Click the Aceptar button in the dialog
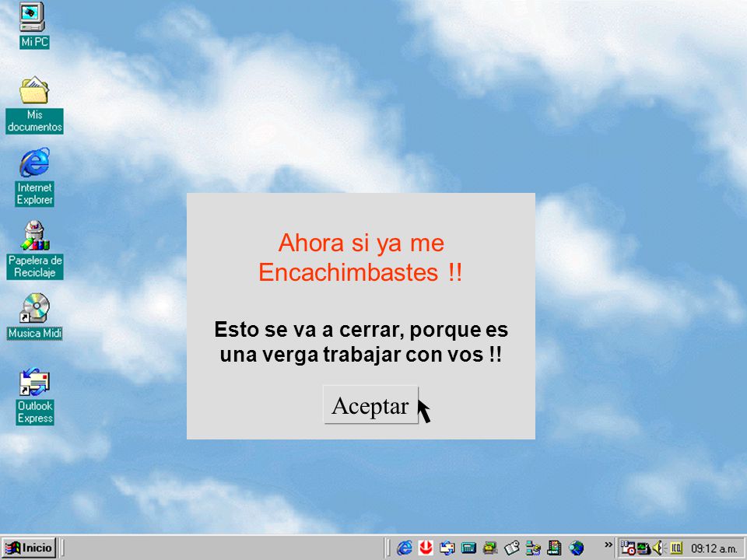Screen dimensions: 747x560 click(x=370, y=404)
